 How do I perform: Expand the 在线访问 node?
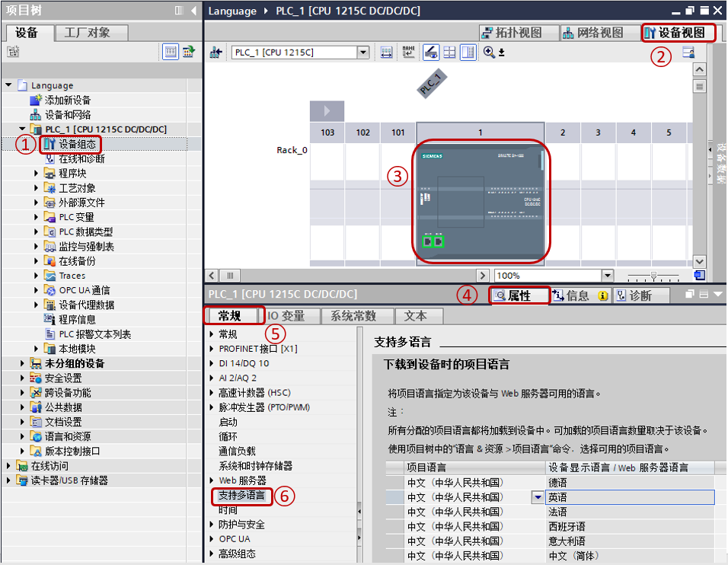pos(8,466)
